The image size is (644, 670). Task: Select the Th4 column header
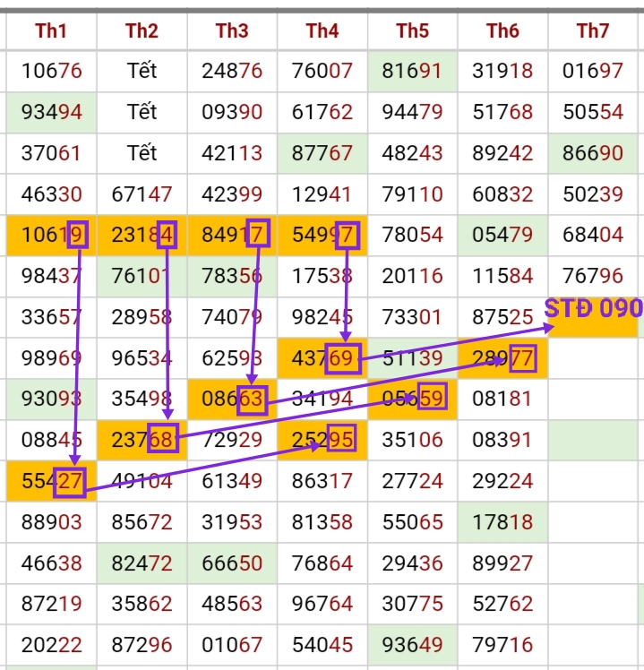point(322,31)
